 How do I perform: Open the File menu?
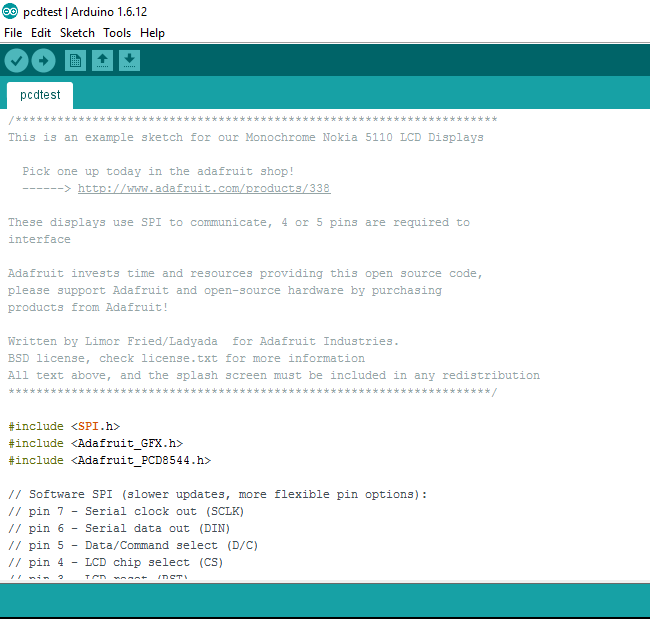click(13, 33)
